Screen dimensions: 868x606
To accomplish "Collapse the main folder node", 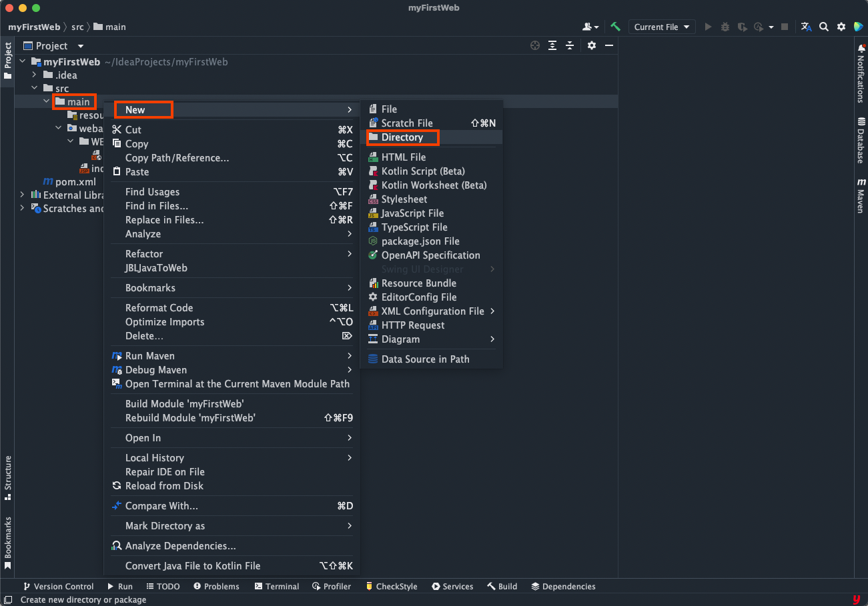I will coord(46,101).
